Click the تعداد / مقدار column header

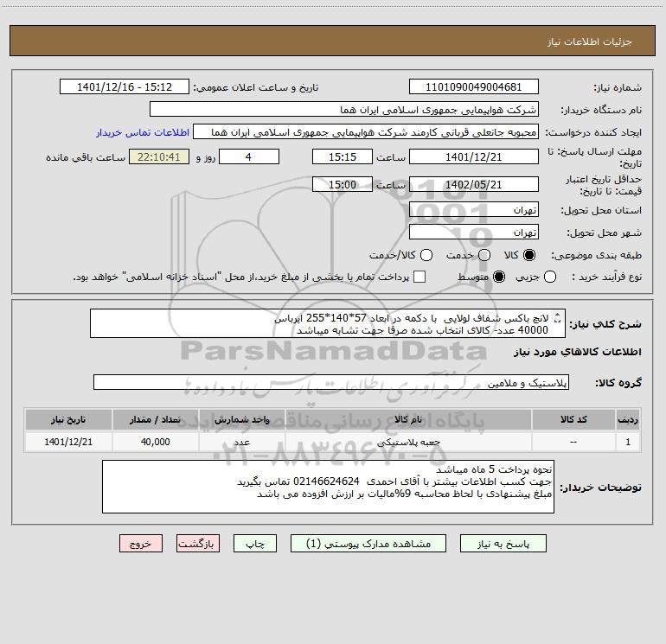point(155,420)
